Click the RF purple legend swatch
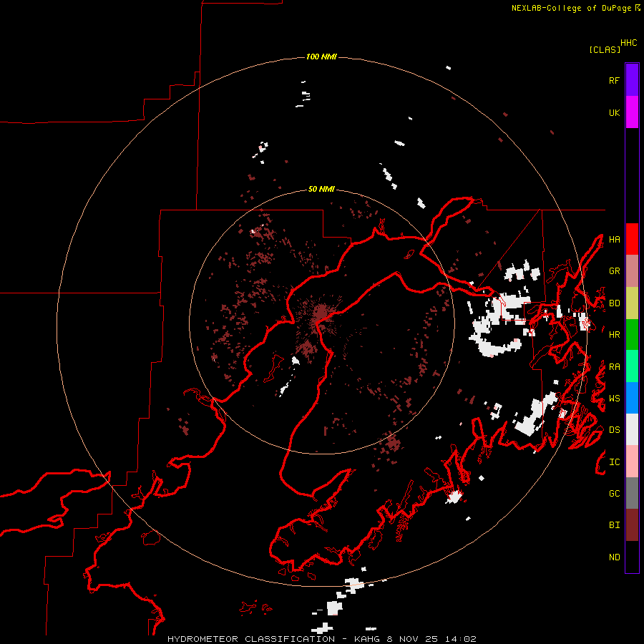Screen dimensions: 644x644 point(632,80)
